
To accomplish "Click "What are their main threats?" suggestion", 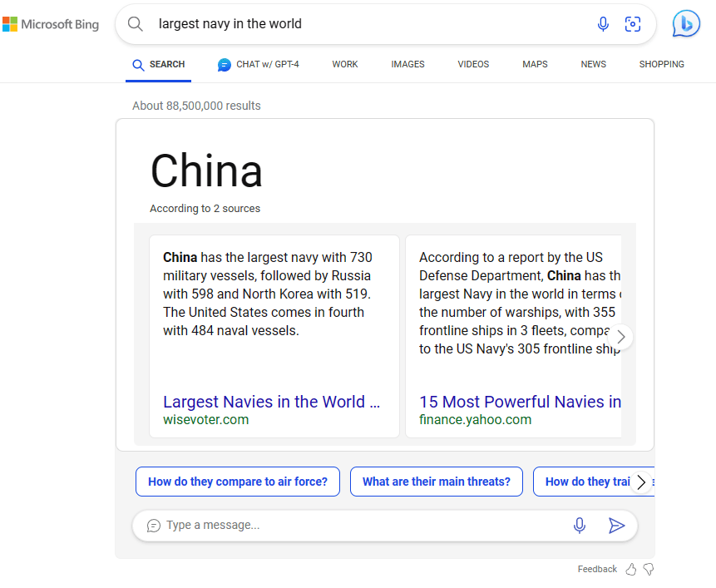I will click(437, 482).
